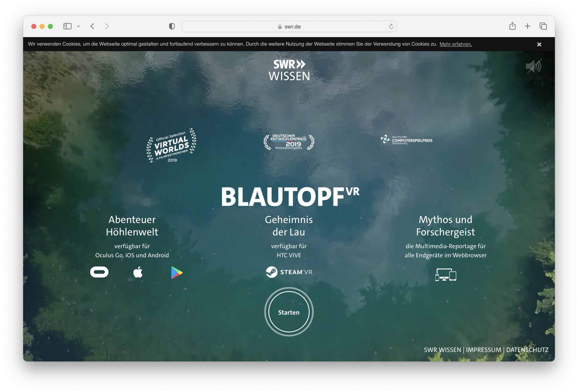The height and width of the screenshot is (392, 578).
Task: Open the Share menu icon
Action: [512, 26]
